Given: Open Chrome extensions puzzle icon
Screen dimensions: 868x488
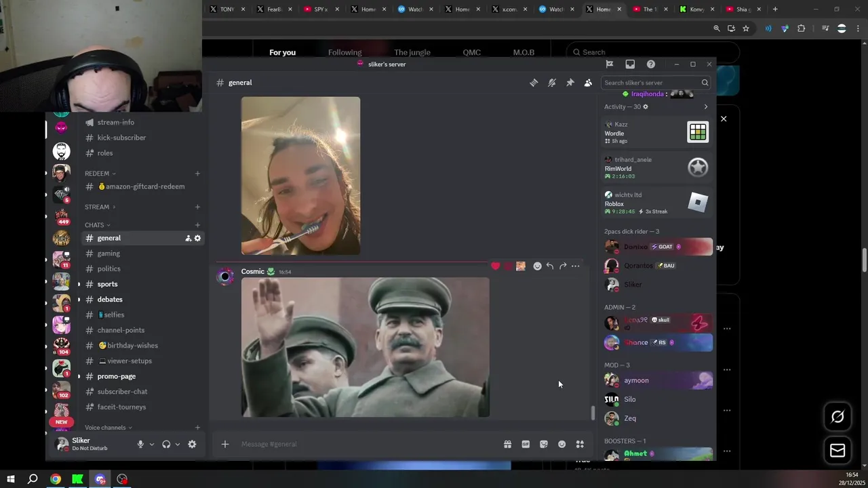Looking at the screenshot, I should (801, 28).
